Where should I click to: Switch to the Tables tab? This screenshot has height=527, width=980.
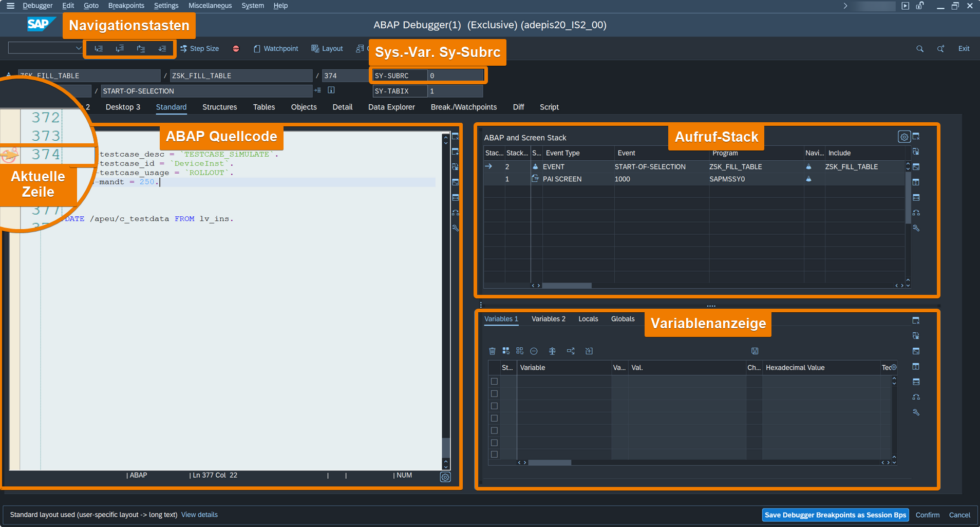coord(264,107)
